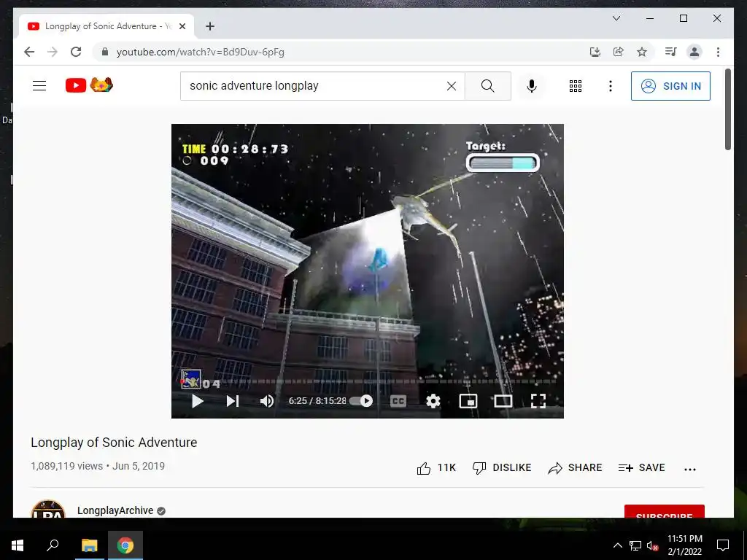Open taskbar clock and date

point(684,545)
